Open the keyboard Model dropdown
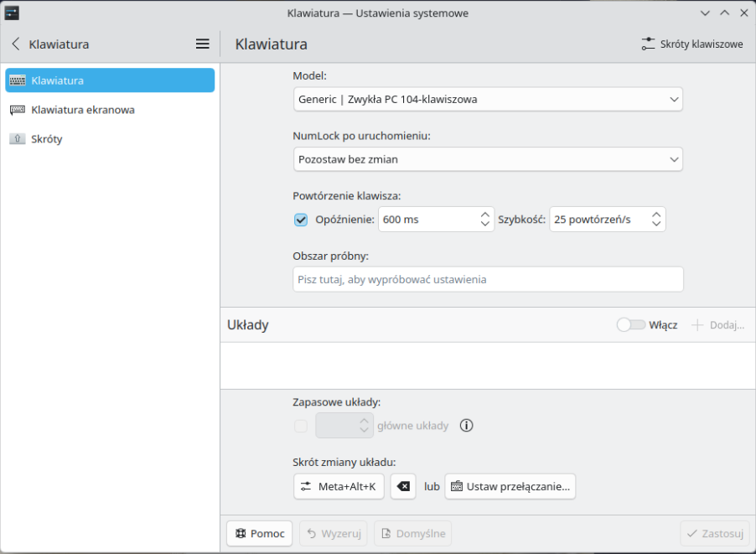This screenshot has height=554, width=756. (x=488, y=100)
